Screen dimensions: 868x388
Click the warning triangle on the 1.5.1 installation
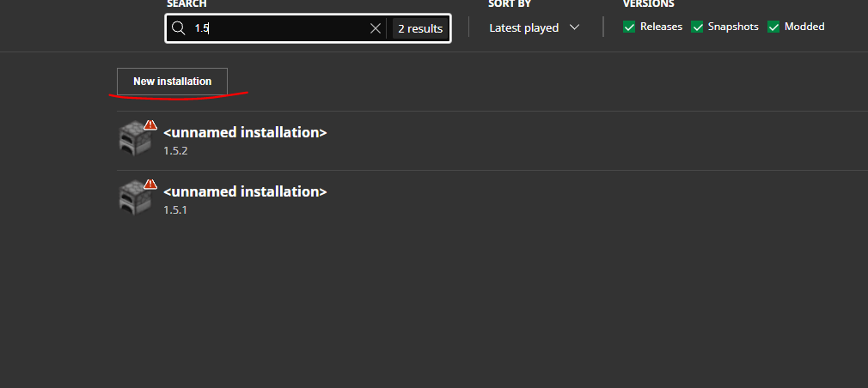point(150,185)
